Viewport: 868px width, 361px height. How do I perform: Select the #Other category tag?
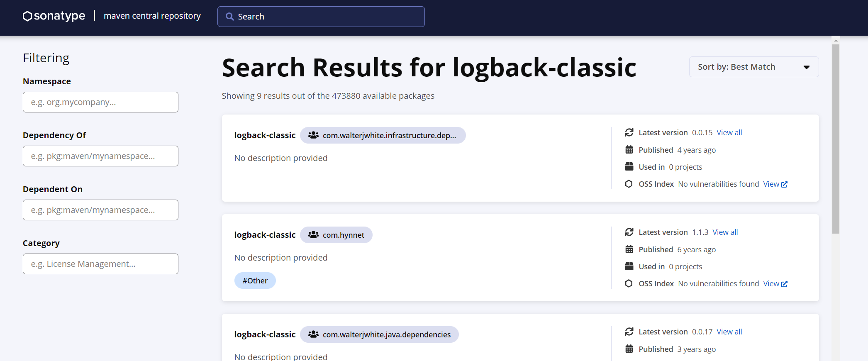[x=255, y=281]
